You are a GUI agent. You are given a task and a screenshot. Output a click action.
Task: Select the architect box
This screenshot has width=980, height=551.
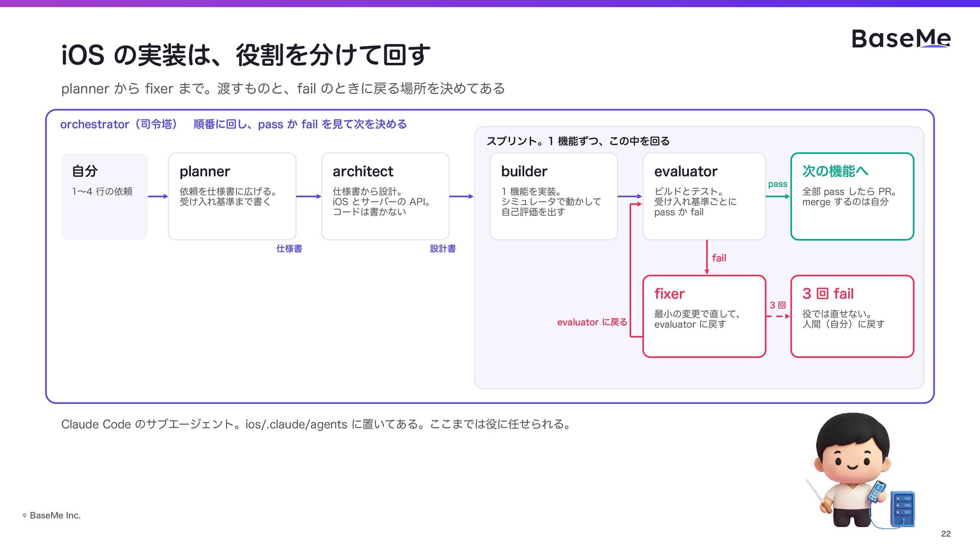coord(385,196)
